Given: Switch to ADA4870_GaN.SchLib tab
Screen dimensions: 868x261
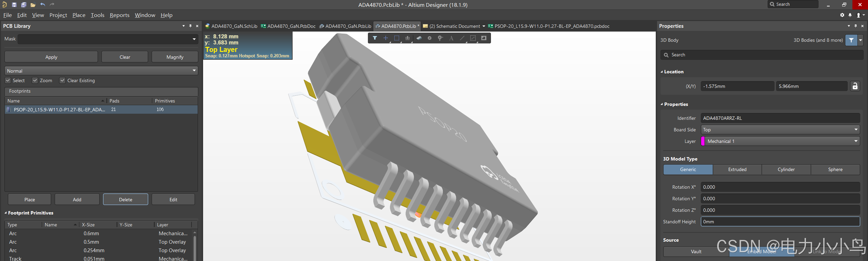Looking at the screenshot, I should 231,26.
